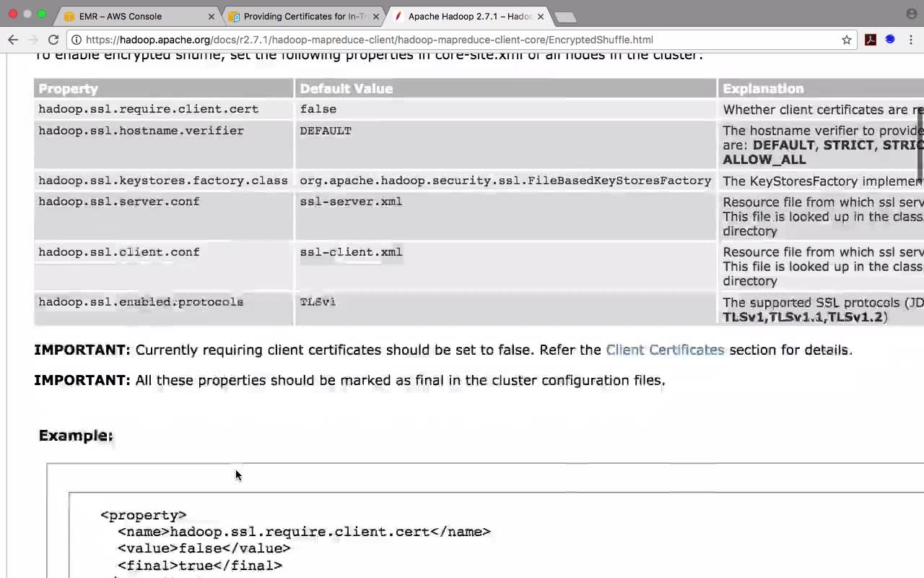Click the 'Example:' heading
924x578 pixels.
[x=76, y=436]
